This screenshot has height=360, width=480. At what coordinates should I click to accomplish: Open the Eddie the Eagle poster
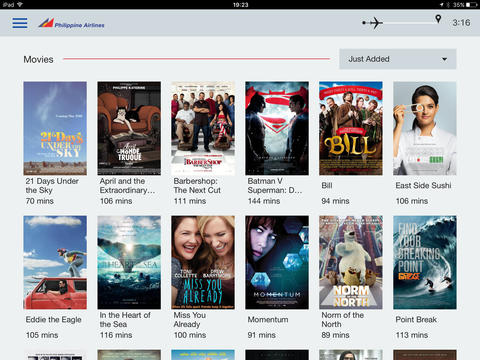pos(55,262)
